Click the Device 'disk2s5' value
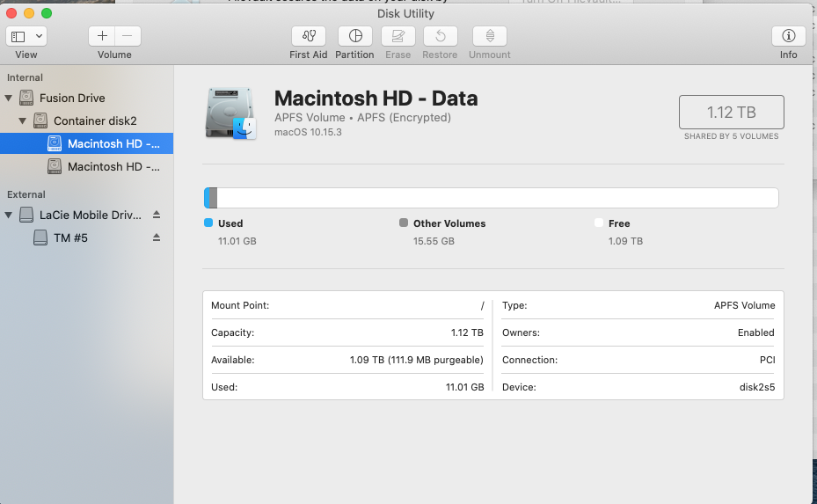 (757, 387)
